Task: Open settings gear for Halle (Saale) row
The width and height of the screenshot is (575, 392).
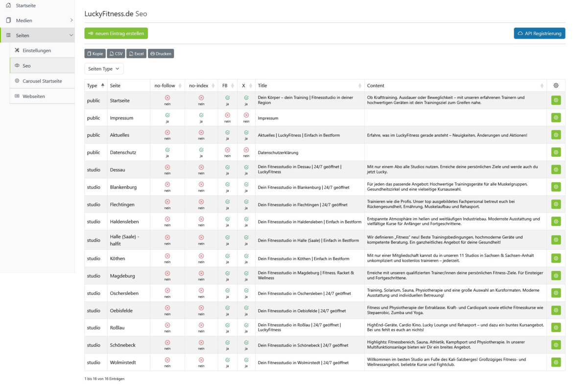Action: (556, 240)
